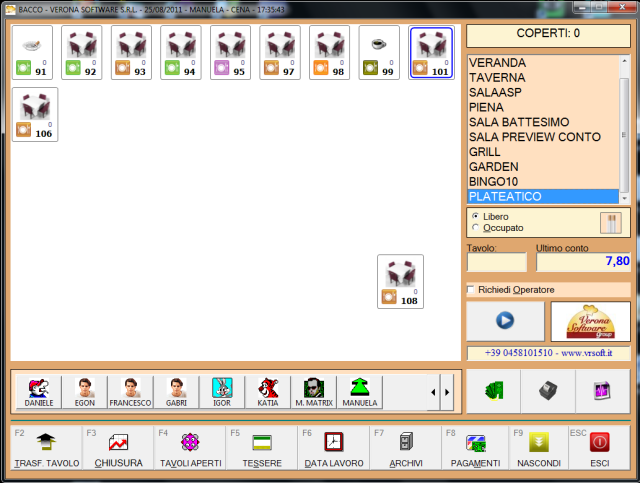This screenshot has width=640, height=483.
Task: Select VERANDA room
Action: [543, 63]
